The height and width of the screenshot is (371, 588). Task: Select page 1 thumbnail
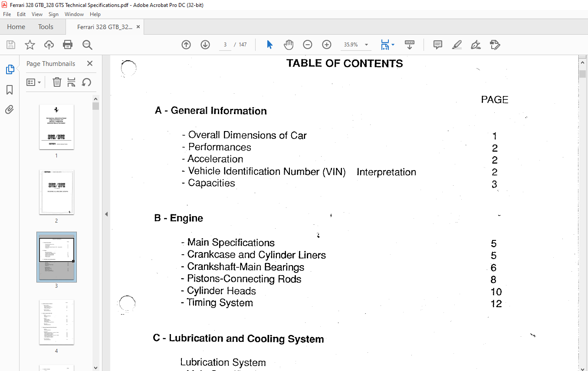pyautogui.click(x=56, y=127)
